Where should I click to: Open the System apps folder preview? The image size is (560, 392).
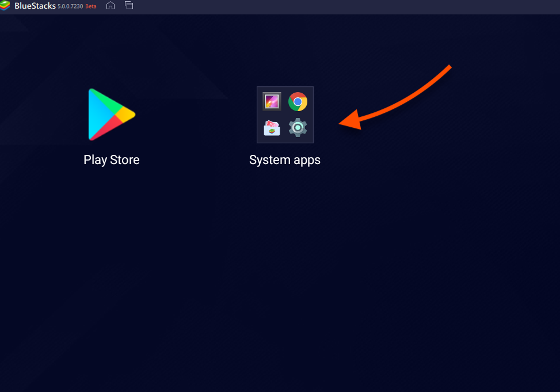point(285,115)
